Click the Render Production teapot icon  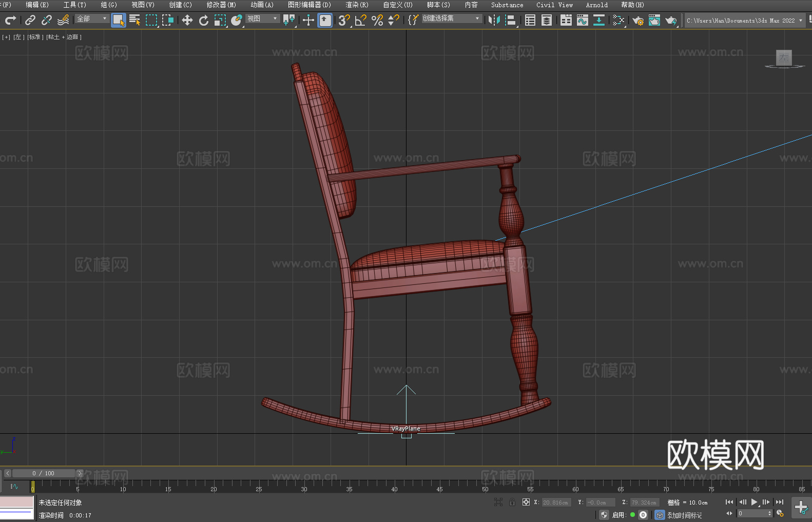click(671, 20)
